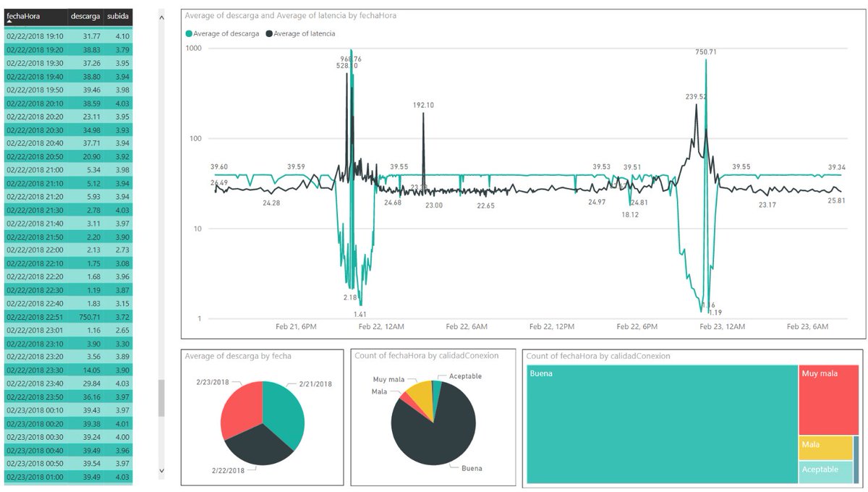868x492 pixels.
Task: Click the 18.12 data label on the line chart
Action: pyautogui.click(x=631, y=216)
